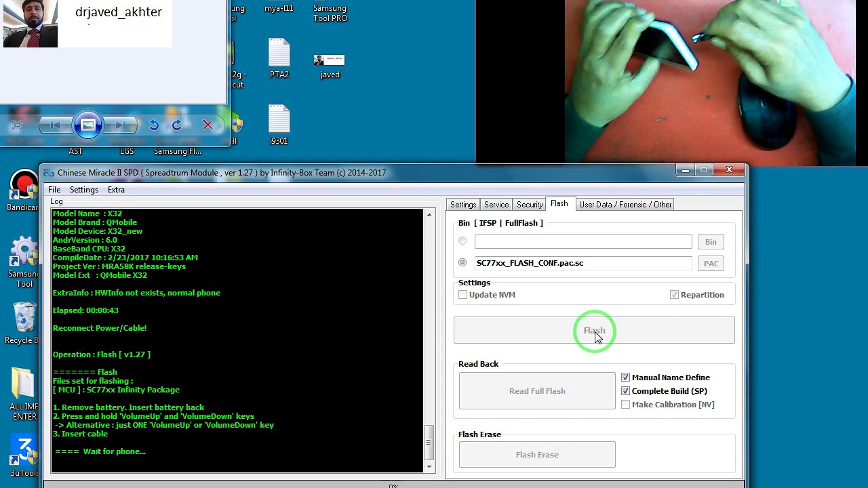Image resolution: width=868 pixels, height=488 pixels.
Task: Click log scrollbar down arrow
Action: point(429,466)
